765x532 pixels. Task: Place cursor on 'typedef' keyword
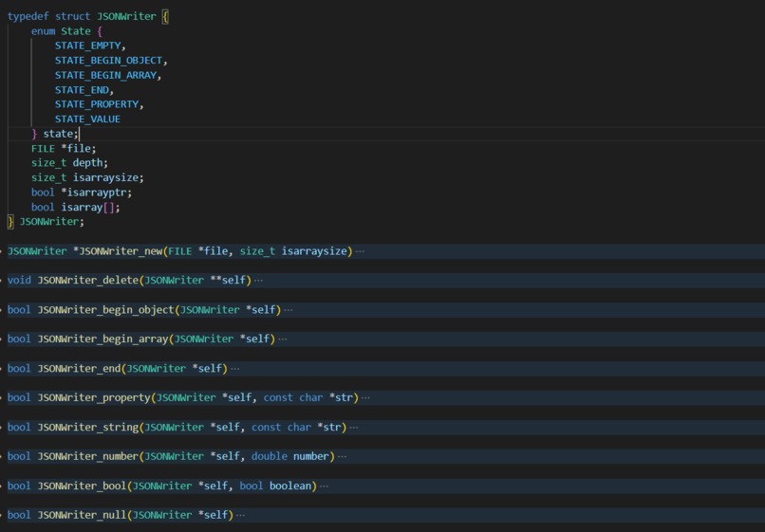click(28, 16)
